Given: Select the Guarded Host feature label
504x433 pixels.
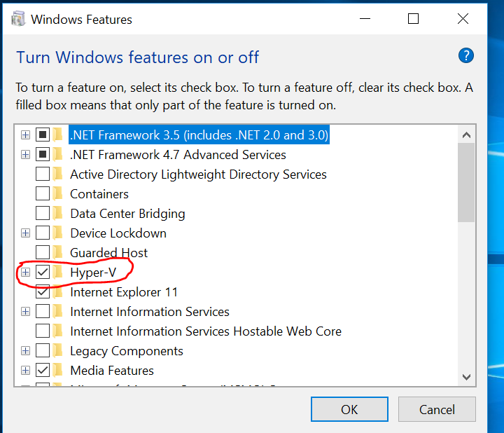Looking at the screenshot, I should pos(109,253).
